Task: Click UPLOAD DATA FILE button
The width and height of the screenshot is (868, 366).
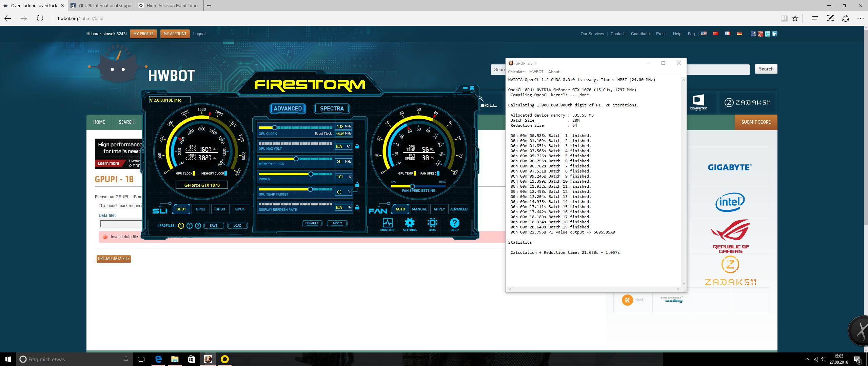Action: point(114,259)
